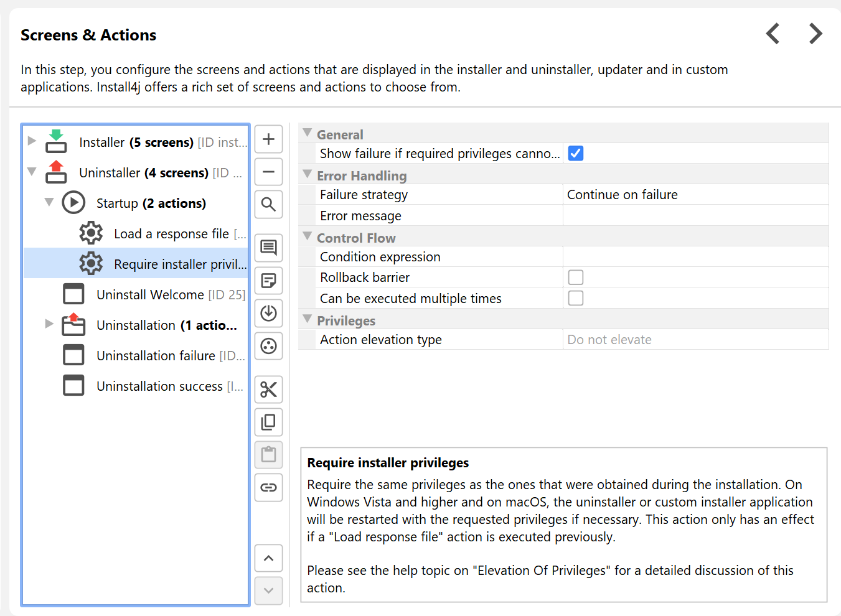Click the copy icon in the vertical toolbar
This screenshot has height=616, width=841.
click(268, 422)
